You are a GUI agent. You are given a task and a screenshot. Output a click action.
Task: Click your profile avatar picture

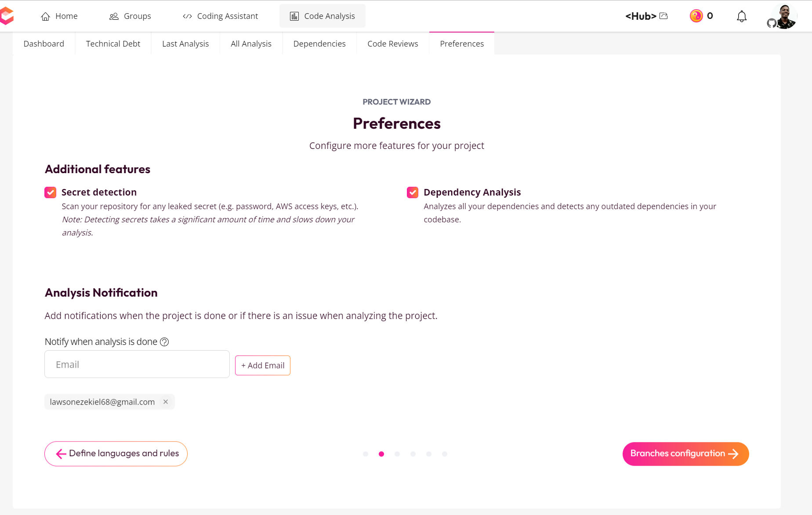[x=786, y=16]
